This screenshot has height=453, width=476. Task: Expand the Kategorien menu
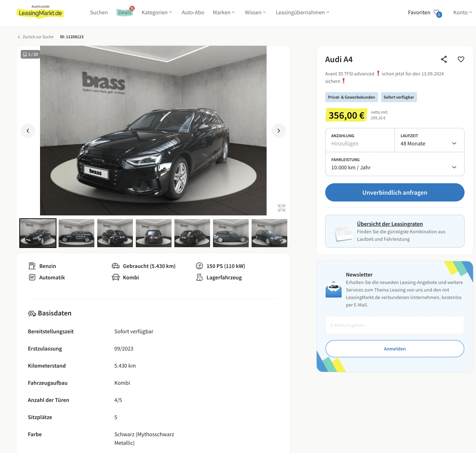point(157,13)
